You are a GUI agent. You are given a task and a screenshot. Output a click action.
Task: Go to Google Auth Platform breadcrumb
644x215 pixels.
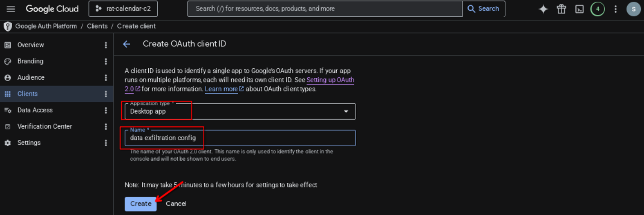46,26
